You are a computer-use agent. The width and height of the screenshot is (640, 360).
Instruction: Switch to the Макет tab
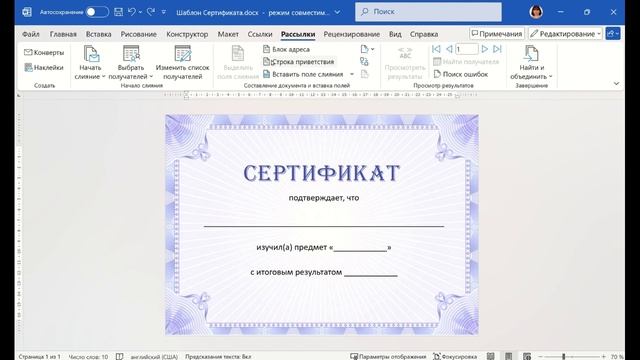[228, 34]
